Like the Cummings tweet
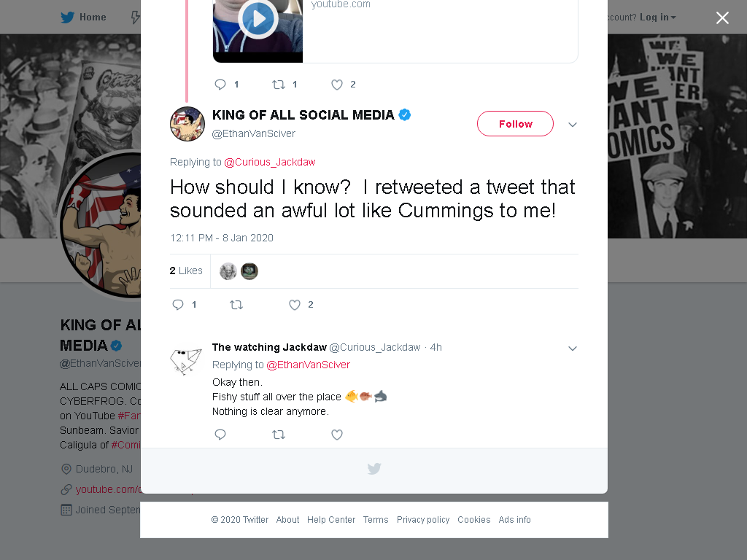Screen dimensions: 747x560 [295, 305]
